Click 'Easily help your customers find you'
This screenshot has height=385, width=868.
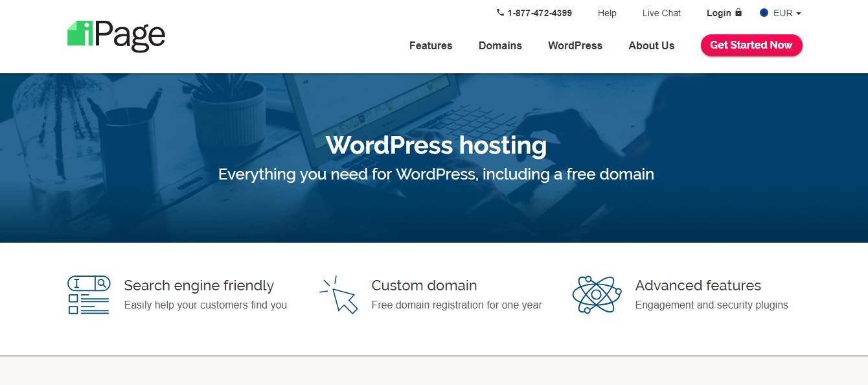point(205,305)
